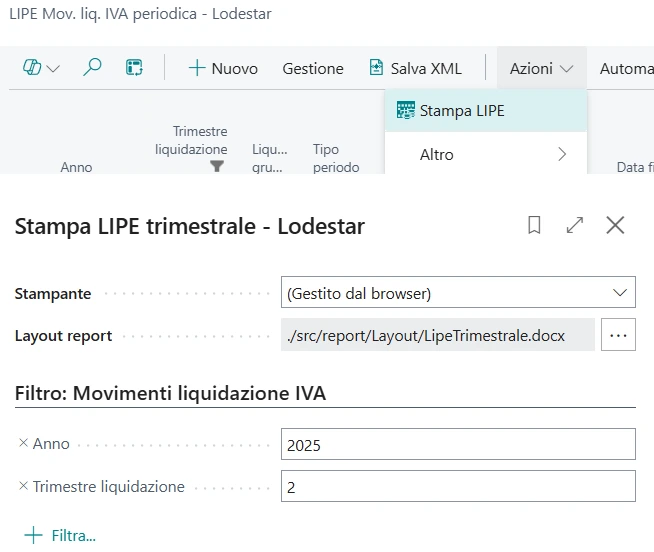
Task: Expand the dialog to full screen
Action: point(575,225)
